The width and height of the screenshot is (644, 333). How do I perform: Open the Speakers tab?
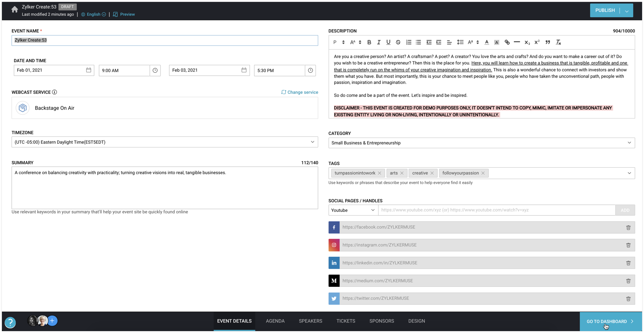(x=310, y=321)
